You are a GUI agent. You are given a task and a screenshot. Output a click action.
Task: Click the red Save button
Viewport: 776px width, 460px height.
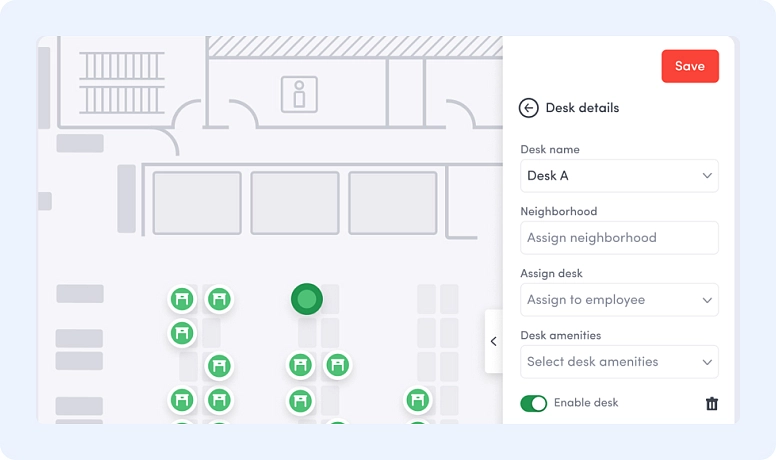[690, 66]
